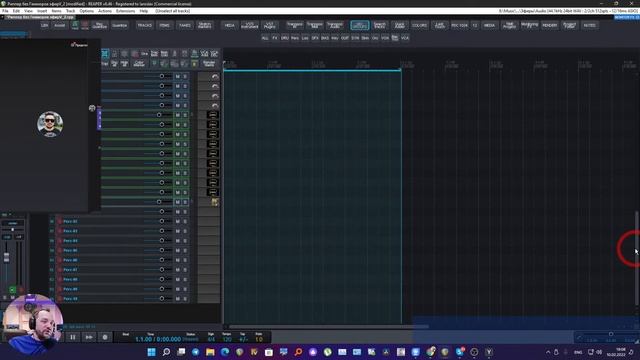Open the Options menu
This screenshot has height=360, width=640.
click(x=87, y=11)
